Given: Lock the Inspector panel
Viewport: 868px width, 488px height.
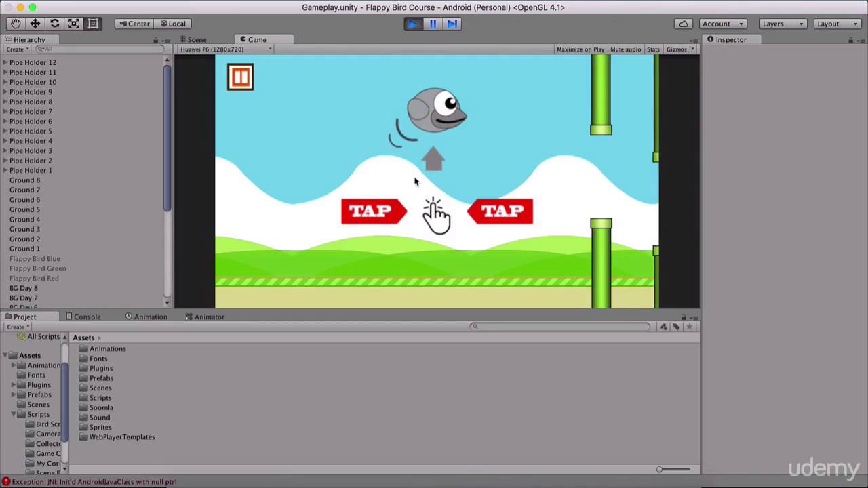Looking at the screenshot, I should (x=850, y=40).
